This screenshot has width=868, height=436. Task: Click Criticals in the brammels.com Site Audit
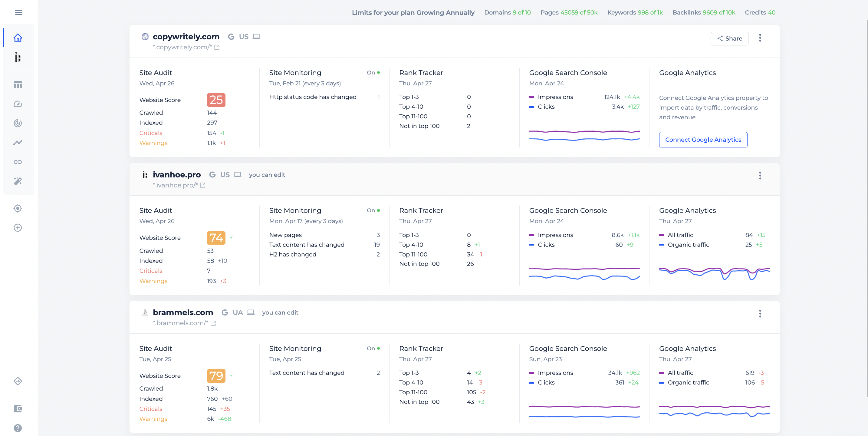click(151, 409)
